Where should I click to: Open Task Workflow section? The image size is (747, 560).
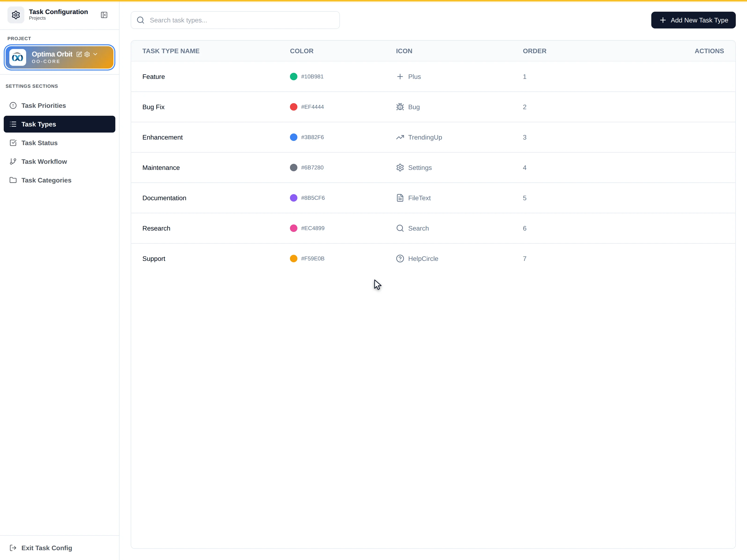60,162
